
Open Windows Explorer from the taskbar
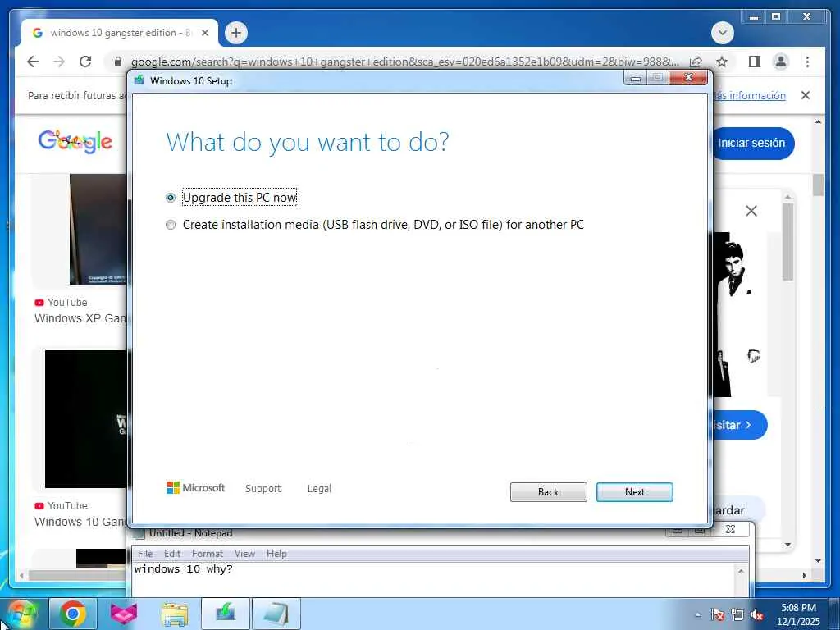175,614
